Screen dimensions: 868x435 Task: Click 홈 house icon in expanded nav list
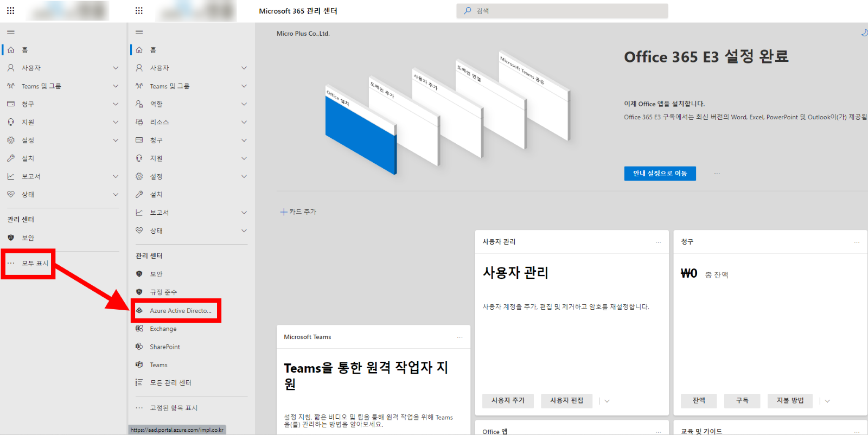coord(139,50)
